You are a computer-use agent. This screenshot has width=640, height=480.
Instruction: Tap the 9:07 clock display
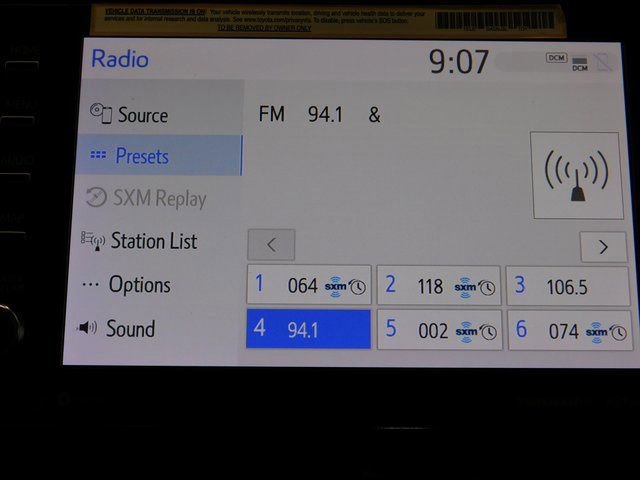pyautogui.click(x=459, y=62)
